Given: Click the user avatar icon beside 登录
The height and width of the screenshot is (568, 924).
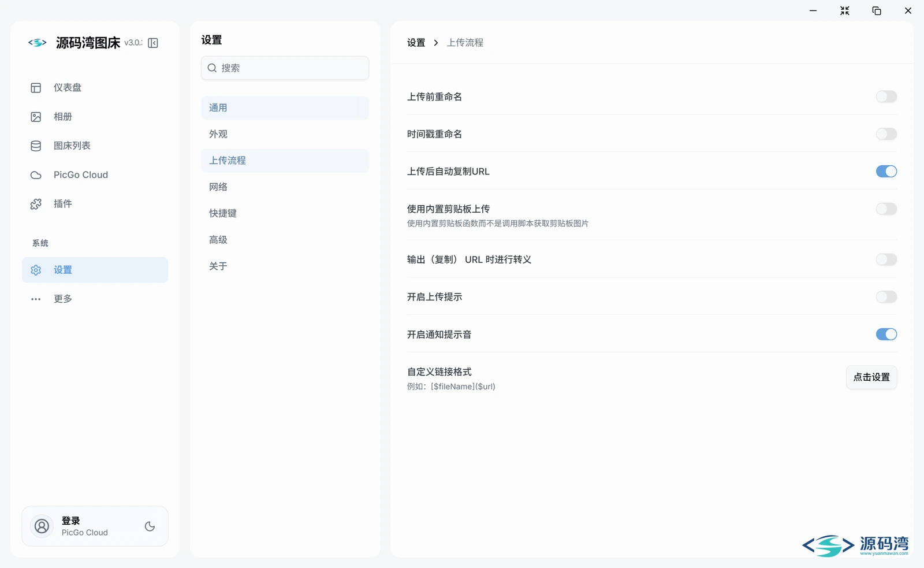Looking at the screenshot, I should tap(42, 526).
